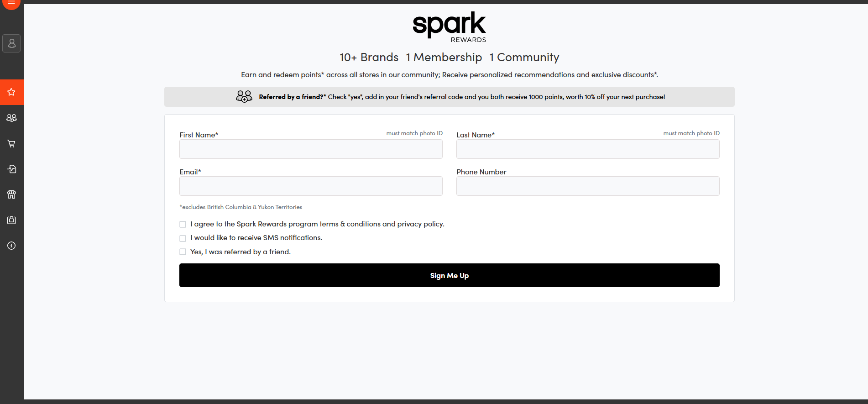The height and width of the screenshot is (404, 868).
Task: Open the shopping bag icon in sidebar
Action: click(x=12, y=220)
